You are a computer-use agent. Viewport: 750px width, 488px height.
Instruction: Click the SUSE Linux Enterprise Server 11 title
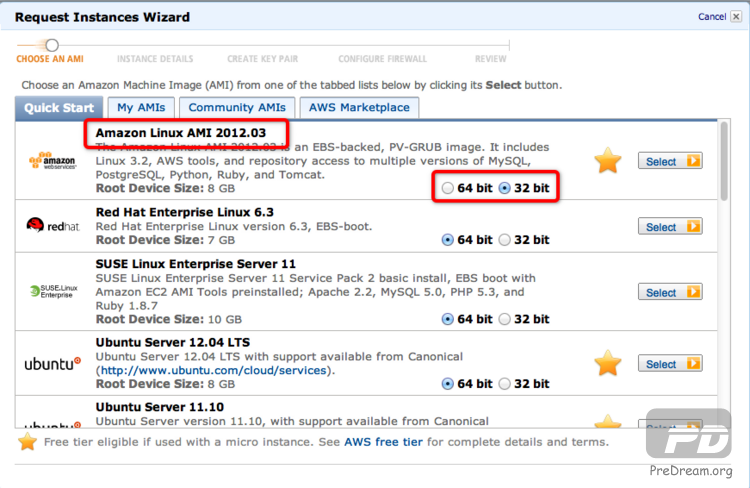[195, 264]
